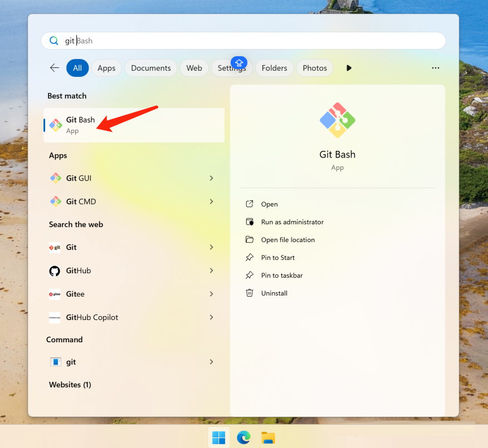
Task: Choose Uninstall for Git Bash
Action: point(274,293)
